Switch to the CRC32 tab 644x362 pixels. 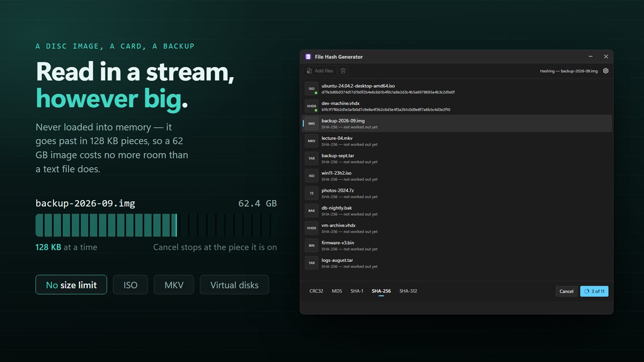(316, 291)
